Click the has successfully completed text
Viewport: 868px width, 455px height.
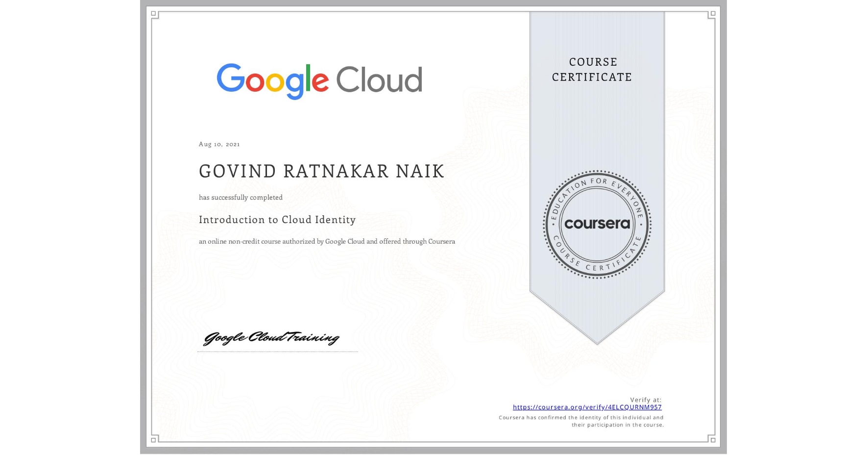coord(241,197)
